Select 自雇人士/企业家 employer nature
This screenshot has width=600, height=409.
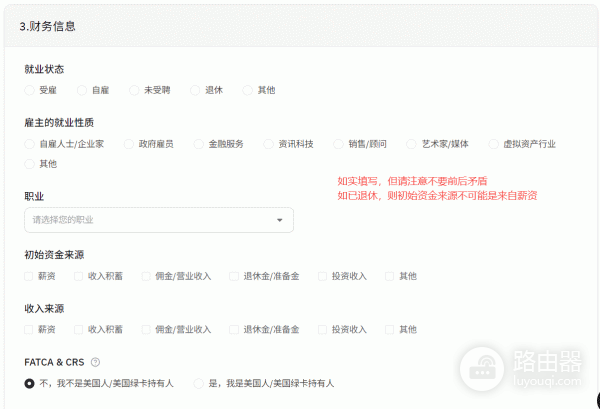pyautogui.click(x=29, y=144)
